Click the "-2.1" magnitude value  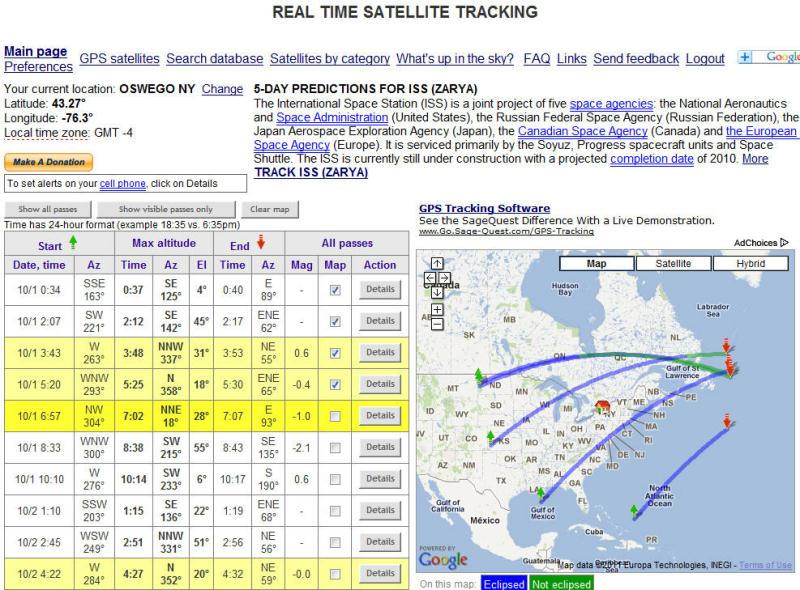(x=302, y=448)
